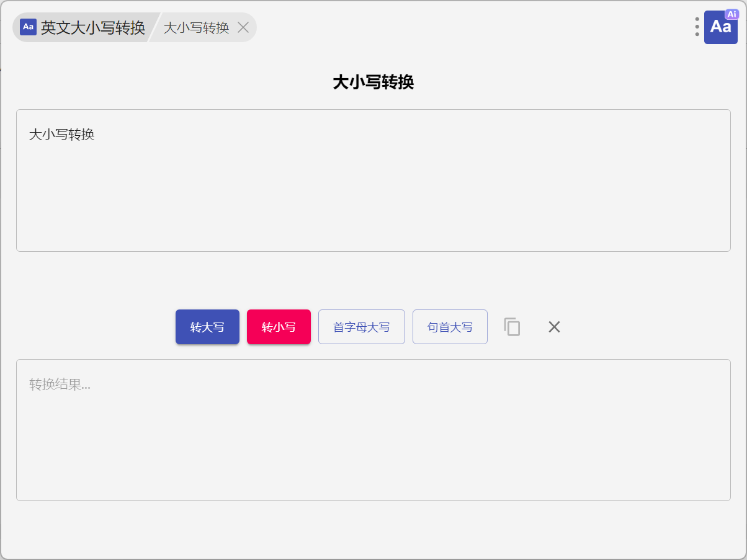Switch to the 英文大小写转换 tab
Image resolution: width=747 pixels, height=560 pixels.
point(92,27)
